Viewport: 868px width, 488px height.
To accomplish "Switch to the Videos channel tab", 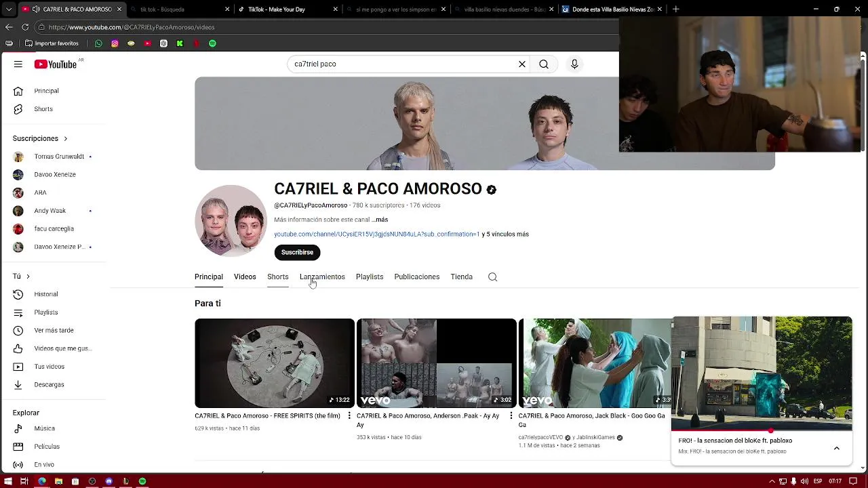I will [245, 277].
